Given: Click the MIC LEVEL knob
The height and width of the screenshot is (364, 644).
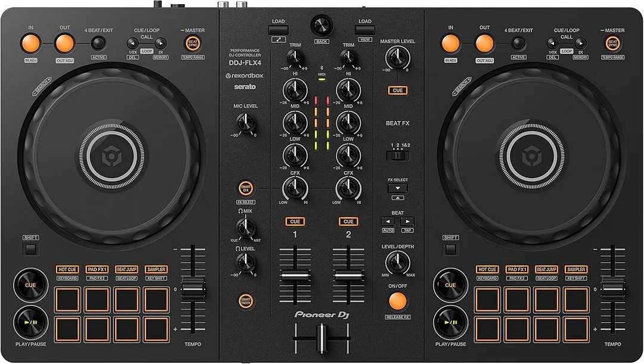Looking at the screenshot, I should (246, 123).
